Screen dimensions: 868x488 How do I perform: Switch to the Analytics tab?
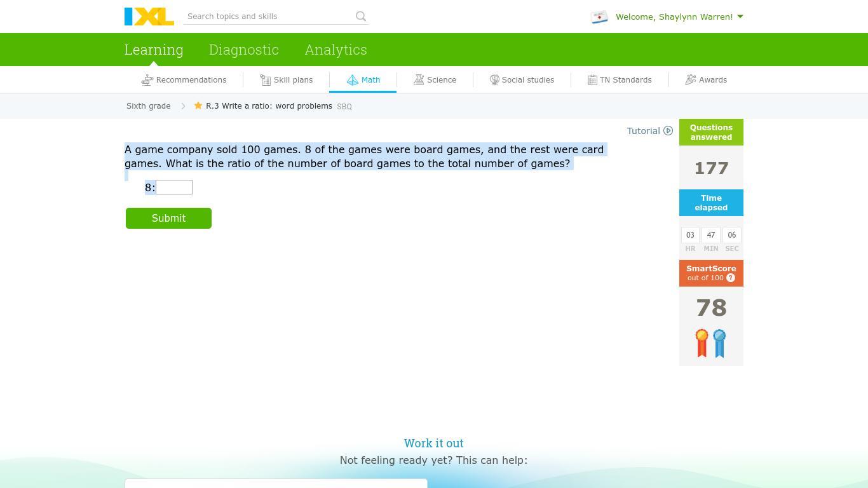(336, 50)
